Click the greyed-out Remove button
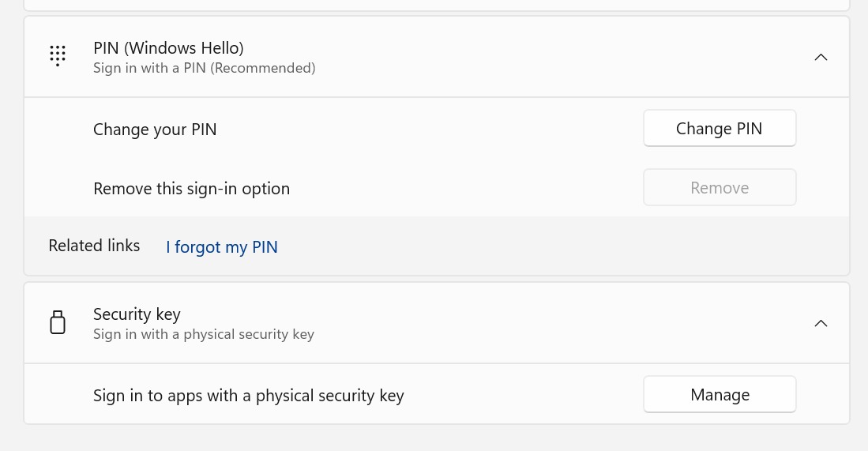 pyautogui.click(x=720, y=188)
